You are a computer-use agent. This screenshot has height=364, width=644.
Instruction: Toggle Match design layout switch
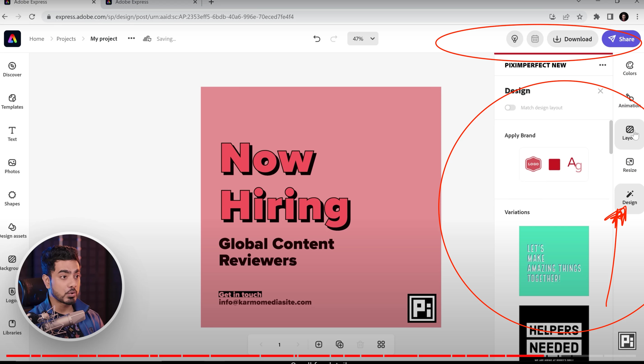(x=510, y=108)
